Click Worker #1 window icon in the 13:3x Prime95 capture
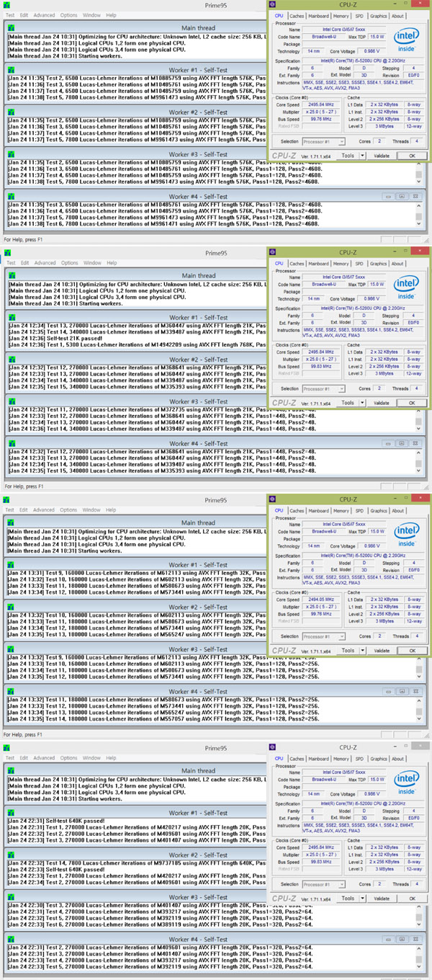 pyautogui.click(x=10, y=565)
